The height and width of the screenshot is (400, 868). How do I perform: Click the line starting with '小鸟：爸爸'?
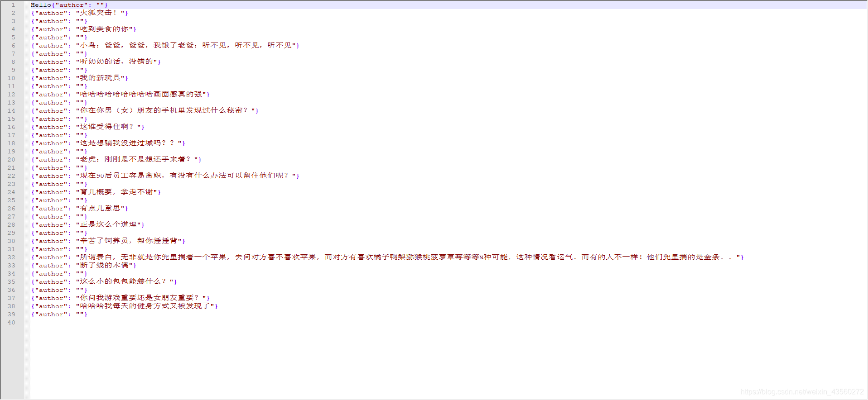point(165,46)
